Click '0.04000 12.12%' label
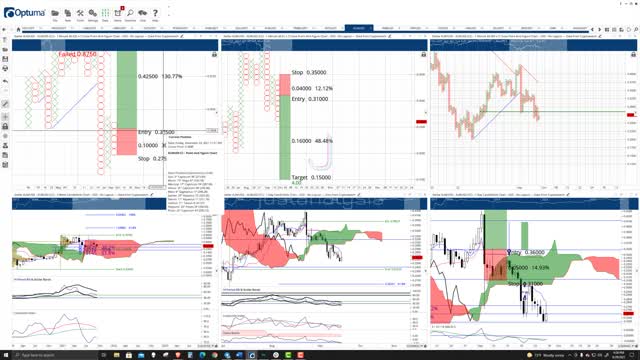The height and width of the screenshot is (360, 640). [312, 88]
